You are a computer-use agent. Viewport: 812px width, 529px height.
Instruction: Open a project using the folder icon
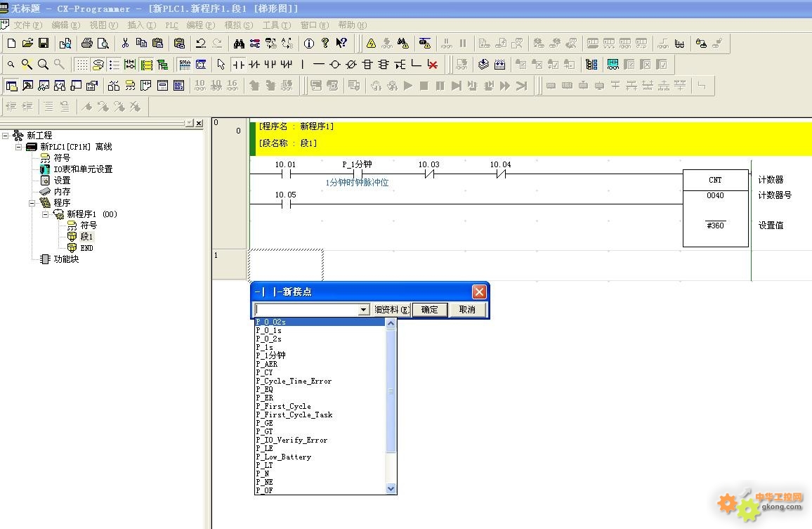(x=27, y=43)
